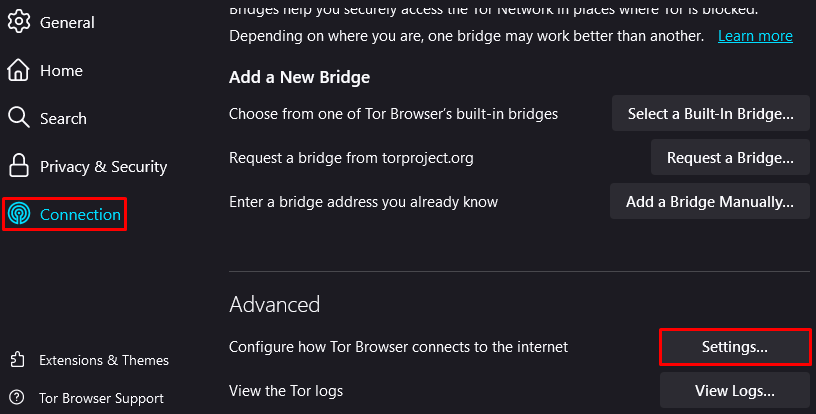Select the Connection category label
Screen dimensions: 816x414
click(x=80, y=214)
